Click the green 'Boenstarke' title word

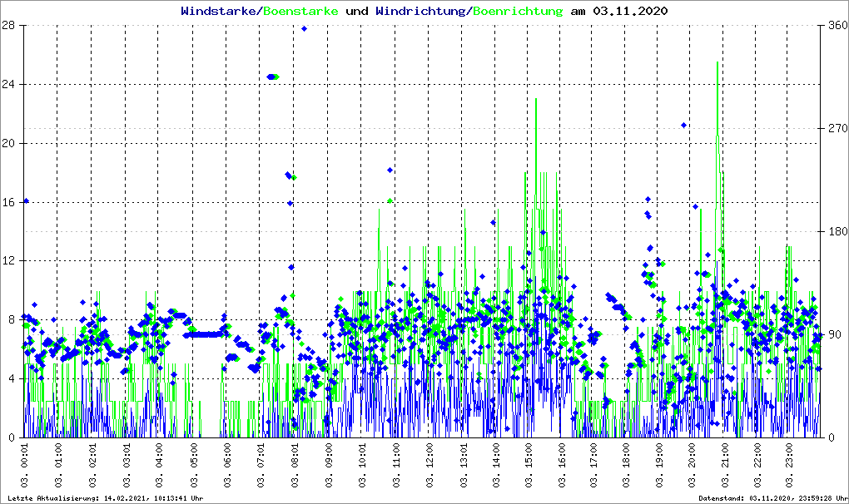click(300, 12)
